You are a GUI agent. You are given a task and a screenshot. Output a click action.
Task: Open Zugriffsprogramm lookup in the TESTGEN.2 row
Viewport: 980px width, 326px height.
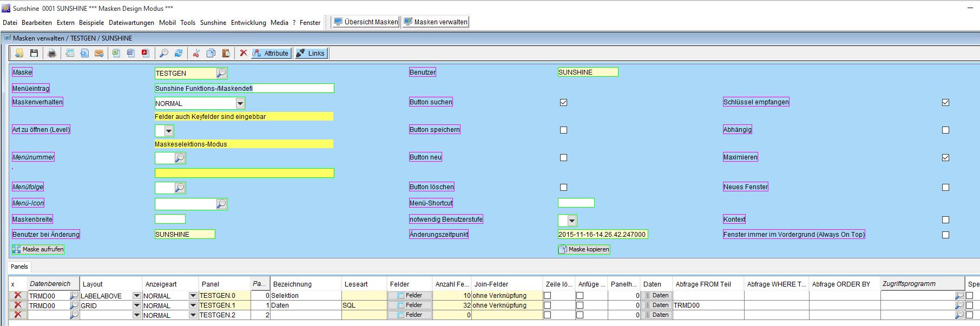pyautogui.click(x=959, y=315)
